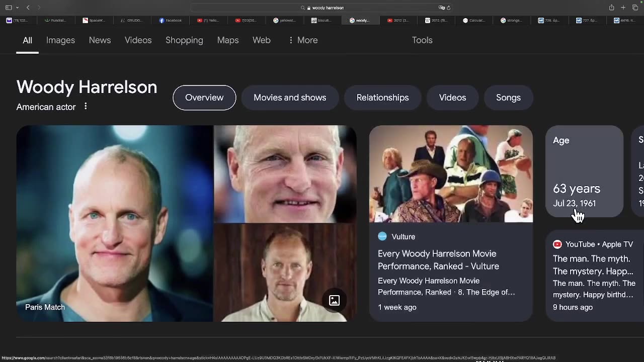The width and height of the screenshot is (644, 362).
Task: Open the sidebar tab group dropdown arrow
Action: coord(17,8)
